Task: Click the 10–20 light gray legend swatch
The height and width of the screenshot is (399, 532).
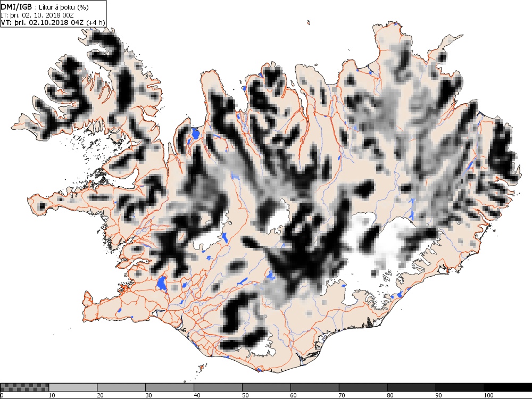Action: tap(73, 387)
